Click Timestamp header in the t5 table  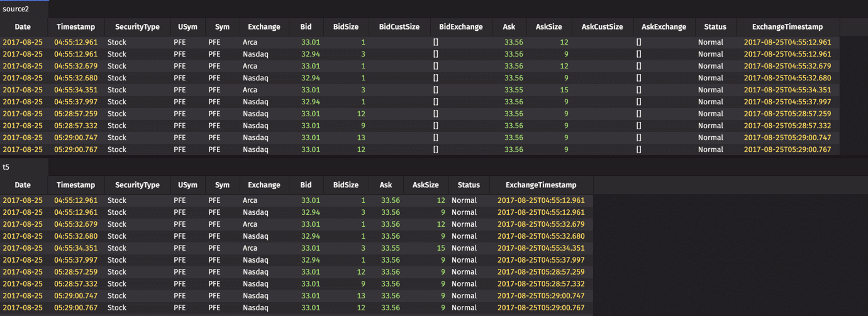(75, 185)
